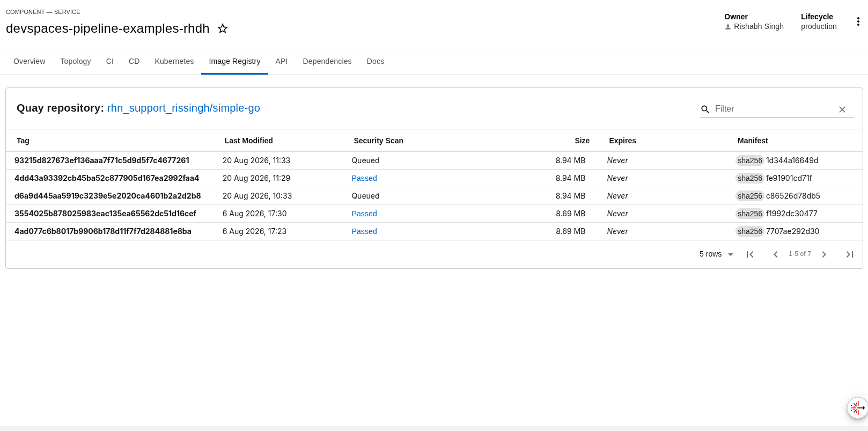Select tag 93215d827673ef136aaa7f71c5d9d5f7c4677261
The height and width of the screenshot is (431, 868).
102,160
